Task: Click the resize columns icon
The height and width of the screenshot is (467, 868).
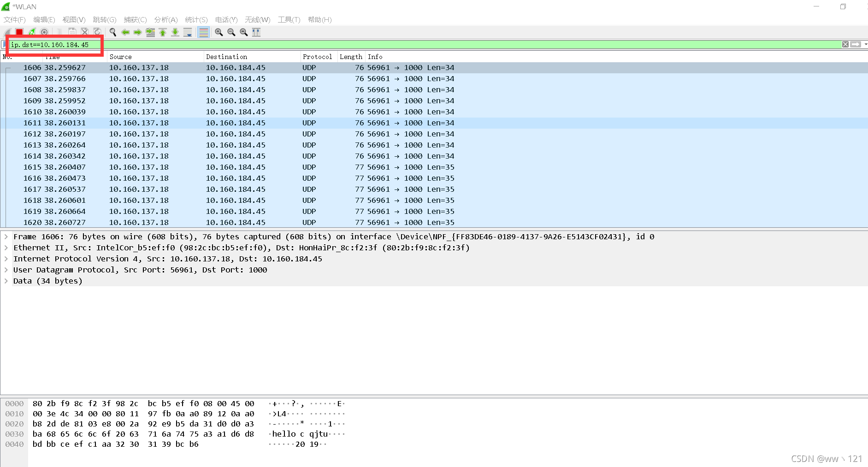Action: pos(256,32)
